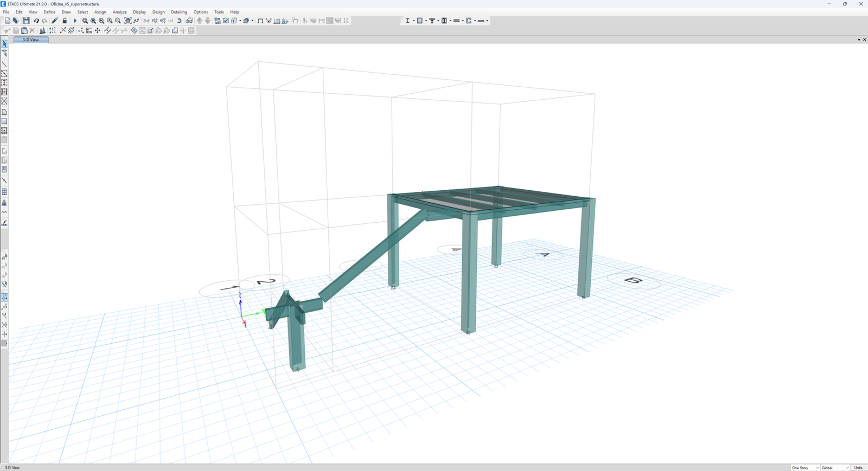This screenshot has height=471, width=868.
Task: Click the Reshape Object tool in sidebar
Action: coord(4,53)
